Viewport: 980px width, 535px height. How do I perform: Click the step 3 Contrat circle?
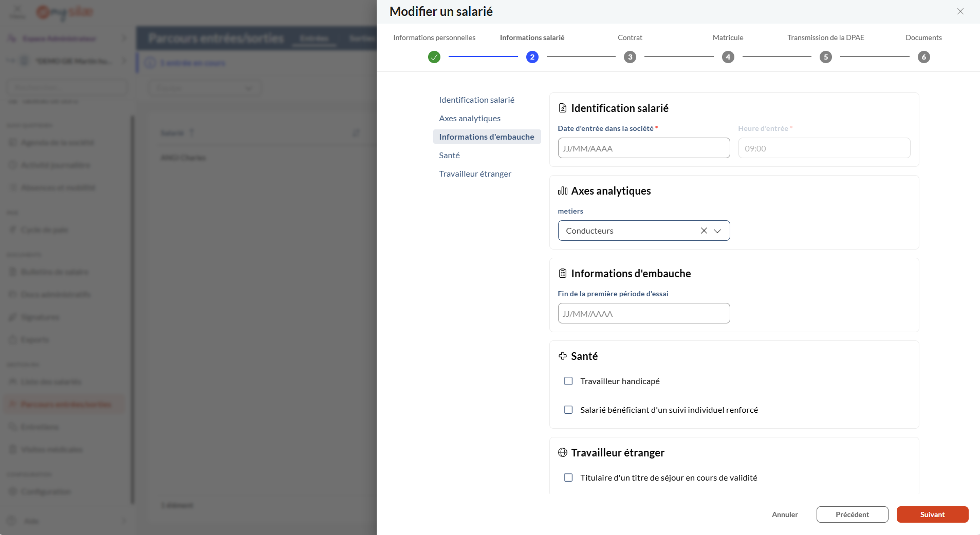(x=630, y=57)
